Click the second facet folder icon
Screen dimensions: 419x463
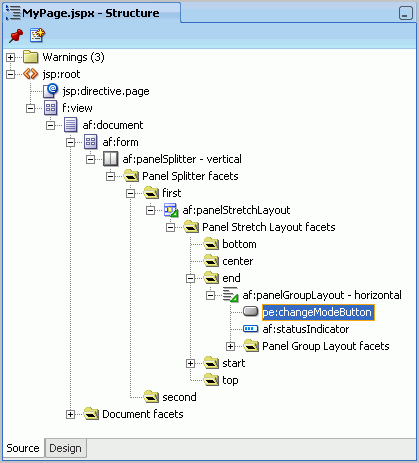tap(151, 397)
